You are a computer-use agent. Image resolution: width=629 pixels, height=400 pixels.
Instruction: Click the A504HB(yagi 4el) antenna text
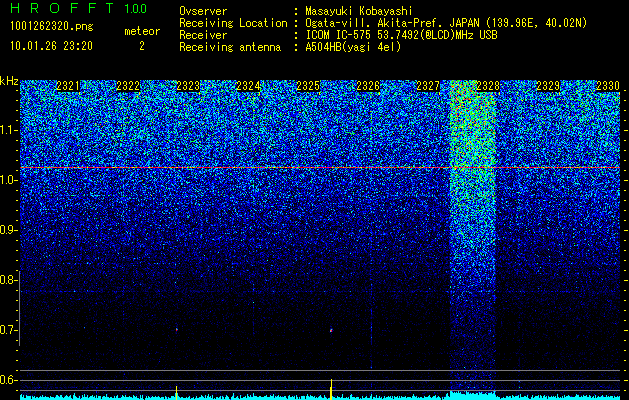point(353,47)
